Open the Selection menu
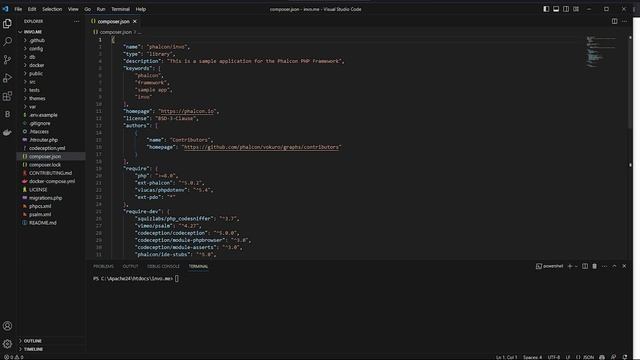640x360 pixels. tap(52, 9)
